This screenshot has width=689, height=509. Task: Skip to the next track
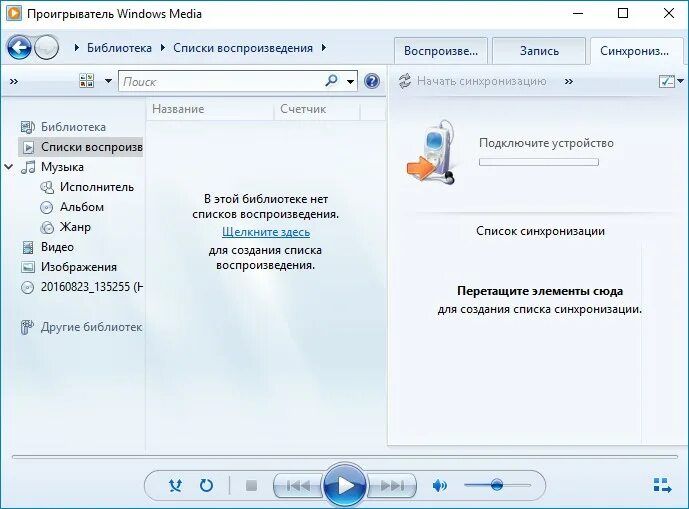(x=392, y=486)
